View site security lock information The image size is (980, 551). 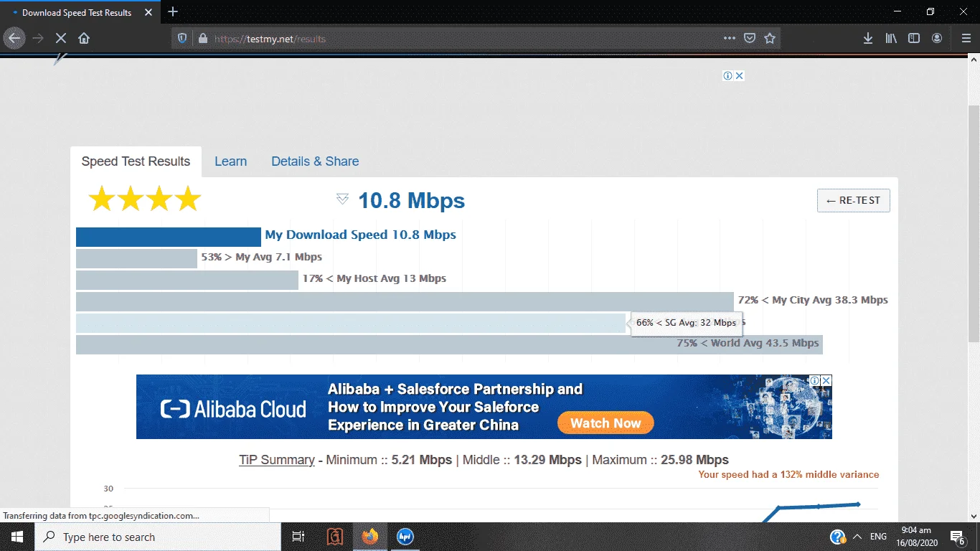tap(202, 39)
